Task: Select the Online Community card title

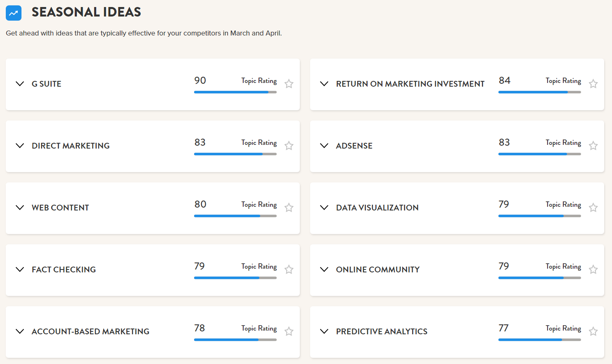Action: (378, 269)
